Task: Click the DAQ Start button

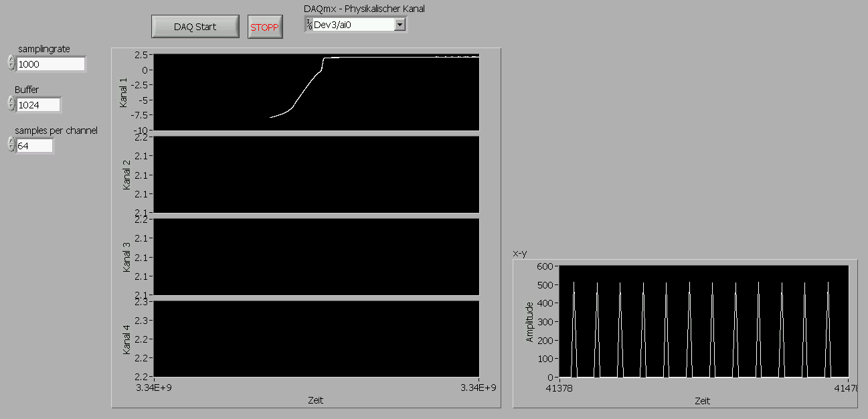Action: [x=195, y=27]
